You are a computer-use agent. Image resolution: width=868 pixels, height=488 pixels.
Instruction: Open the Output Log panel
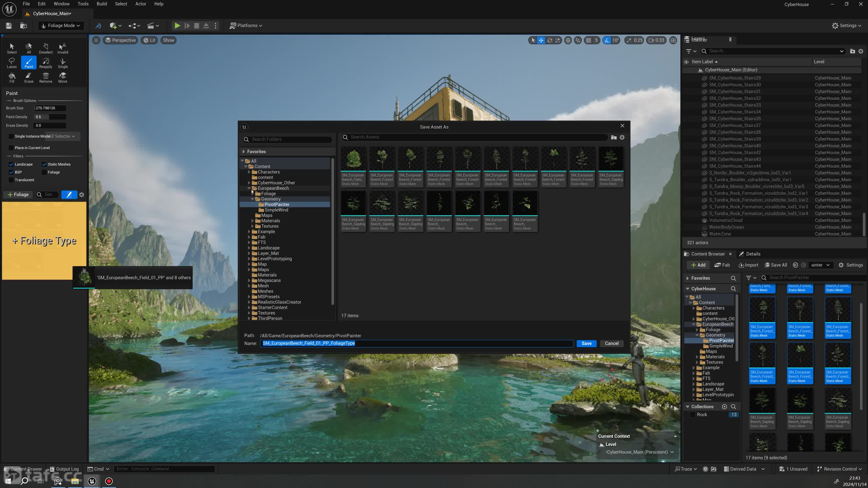[64, 469]
